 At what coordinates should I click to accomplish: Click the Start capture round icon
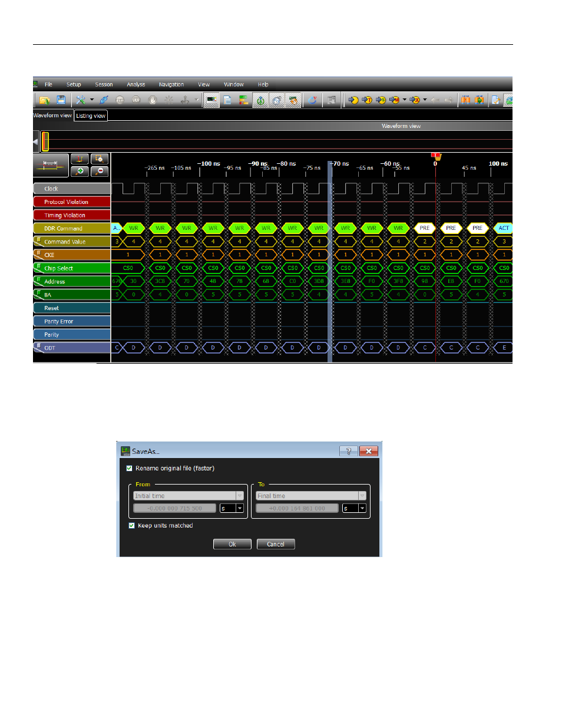point(120,100)
